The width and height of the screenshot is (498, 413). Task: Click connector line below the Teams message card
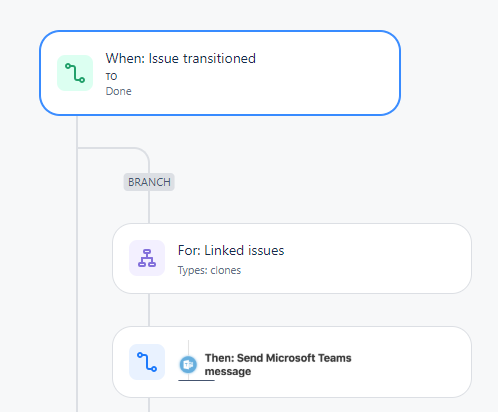(149, 405)
